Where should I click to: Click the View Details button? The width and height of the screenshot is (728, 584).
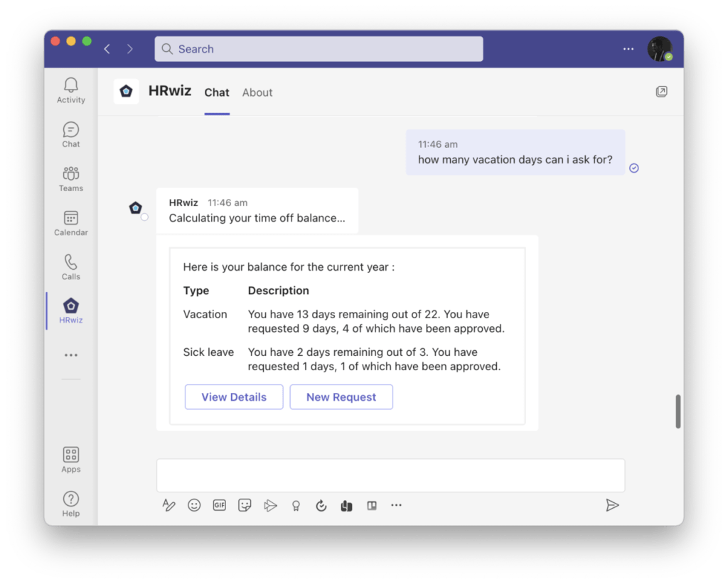coord(234,397)
